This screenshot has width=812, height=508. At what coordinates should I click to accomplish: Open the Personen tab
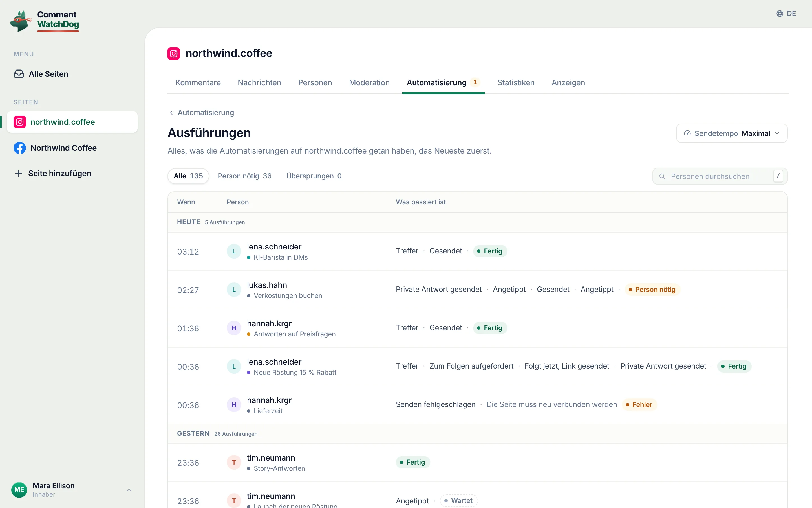click(x=315, y=83)
